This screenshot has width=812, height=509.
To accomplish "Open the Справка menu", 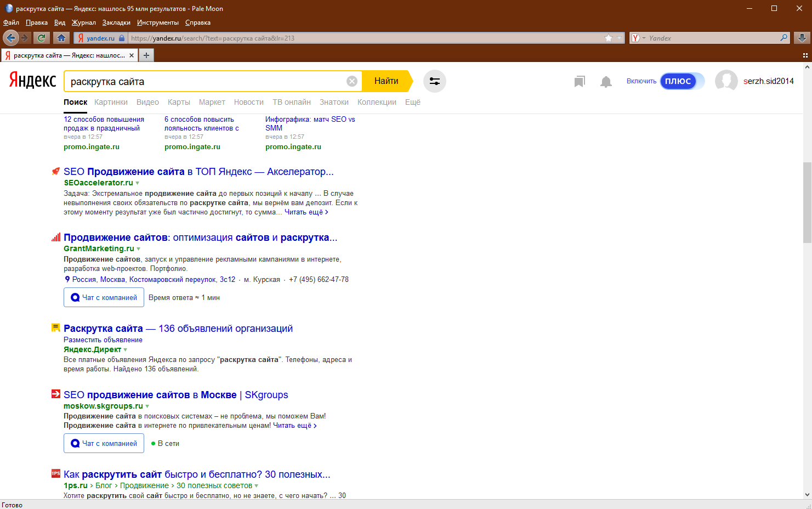I will tap(198, 22).
